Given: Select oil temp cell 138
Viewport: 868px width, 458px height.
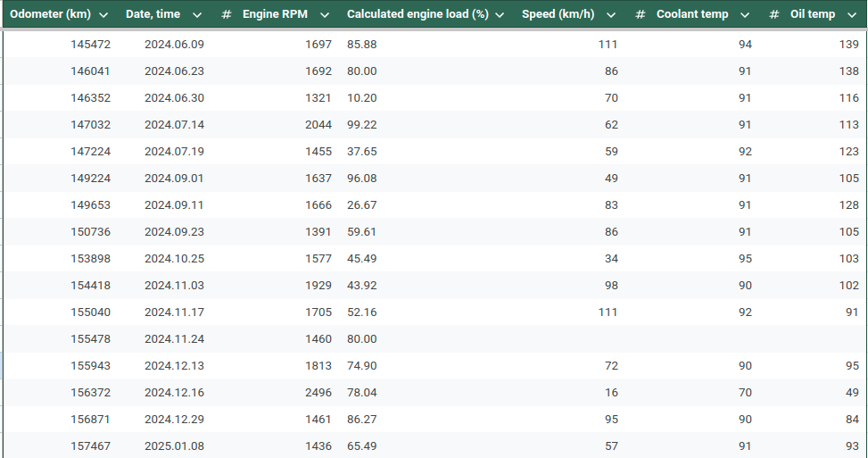Looking at the screenshot, I should (x=849, y=71).
